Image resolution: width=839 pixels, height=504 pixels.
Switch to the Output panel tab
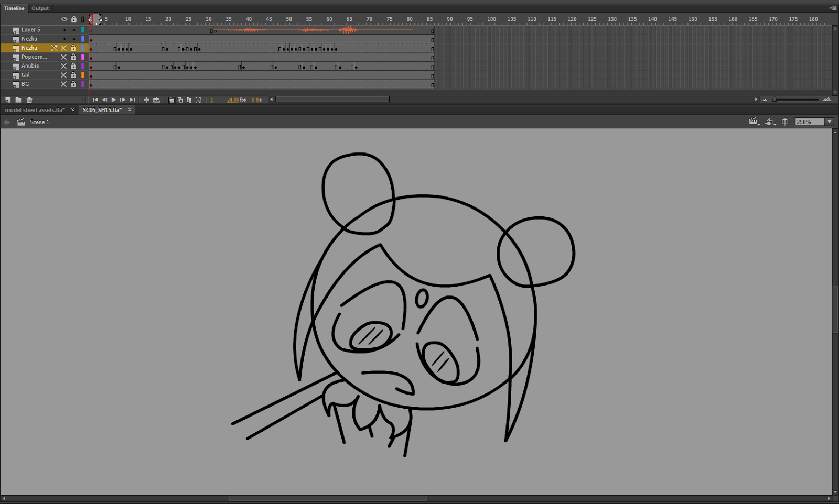tap(40, 8)
